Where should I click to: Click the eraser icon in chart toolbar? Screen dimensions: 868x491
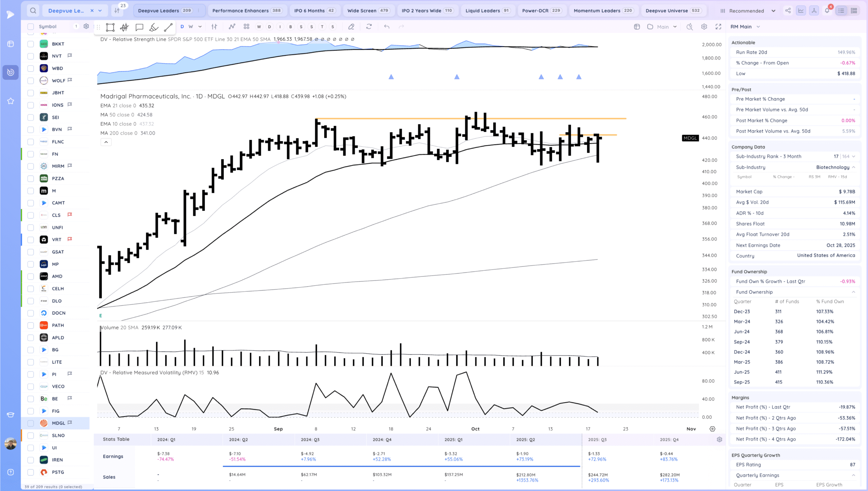351,27
